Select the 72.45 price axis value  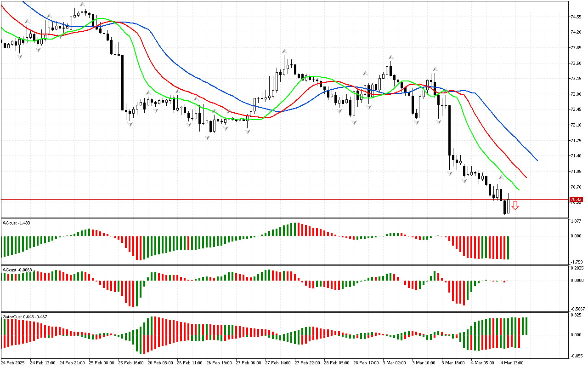coord(576,109)
